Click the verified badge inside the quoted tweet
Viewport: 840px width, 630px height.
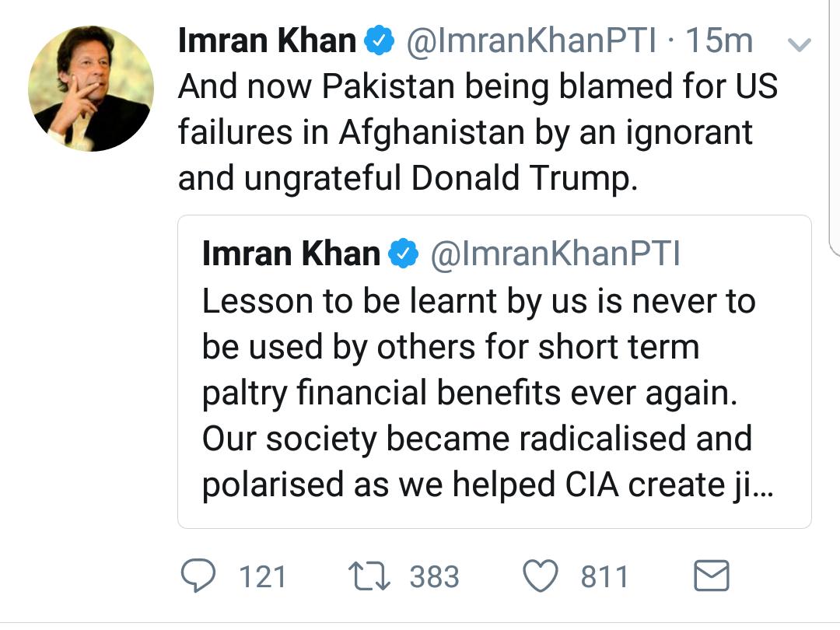tap(401, 253)
